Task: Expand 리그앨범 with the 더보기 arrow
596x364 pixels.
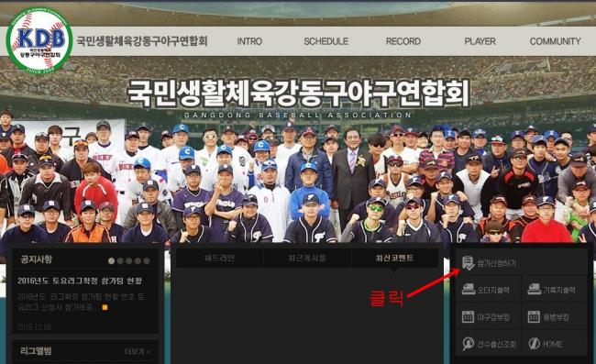Action: [138, 352]
